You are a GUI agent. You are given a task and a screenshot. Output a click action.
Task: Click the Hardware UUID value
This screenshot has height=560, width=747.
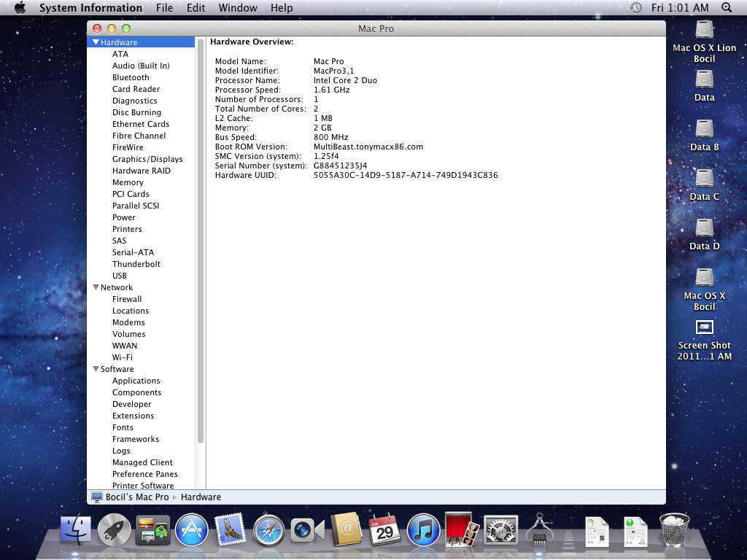click(x=406, y=175)
